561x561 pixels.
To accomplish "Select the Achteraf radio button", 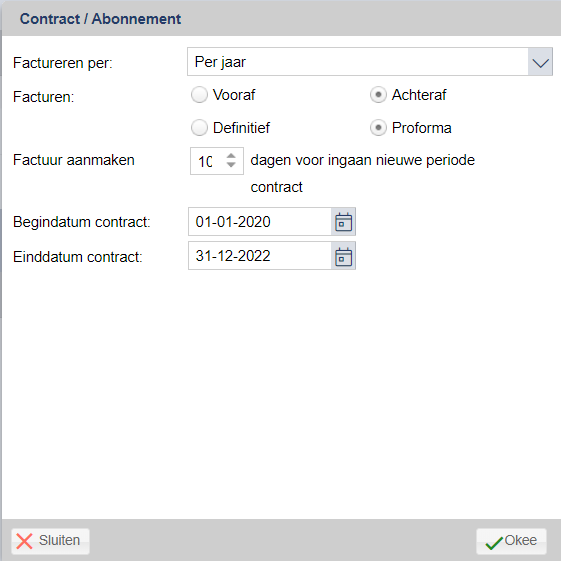I will tap(378, 95).
